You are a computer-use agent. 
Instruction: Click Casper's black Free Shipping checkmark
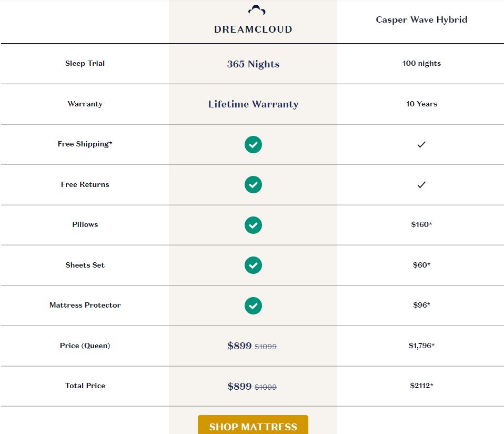[421, 144]
